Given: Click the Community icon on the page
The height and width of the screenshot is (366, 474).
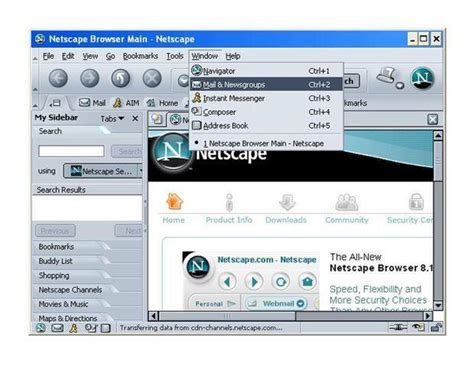Looking at the screenshot, I should tap(347, 202).
